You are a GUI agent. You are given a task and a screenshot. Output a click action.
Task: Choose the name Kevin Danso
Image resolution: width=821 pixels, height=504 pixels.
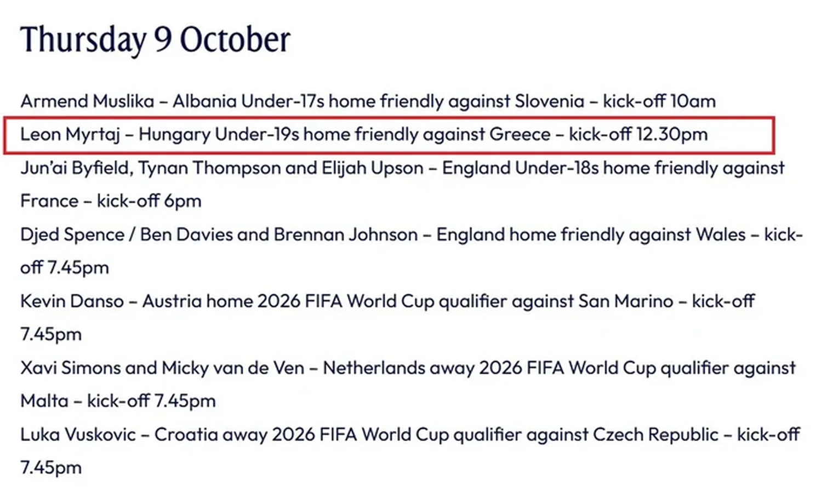[72, 301]
